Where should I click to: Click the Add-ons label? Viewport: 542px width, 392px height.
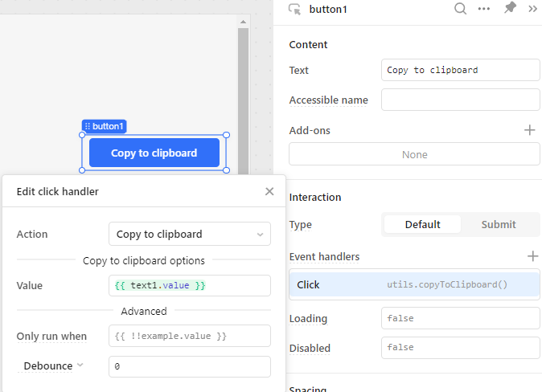point(310,131)
